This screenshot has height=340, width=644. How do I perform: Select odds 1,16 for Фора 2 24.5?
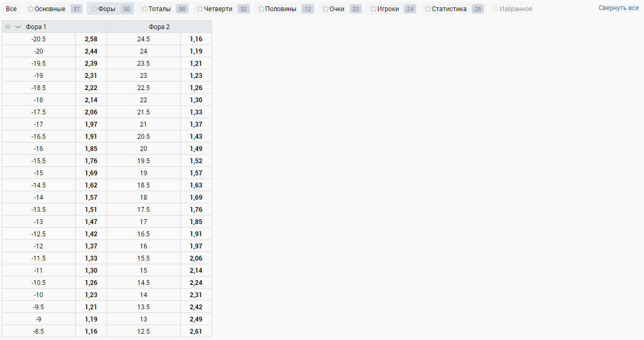196,39
